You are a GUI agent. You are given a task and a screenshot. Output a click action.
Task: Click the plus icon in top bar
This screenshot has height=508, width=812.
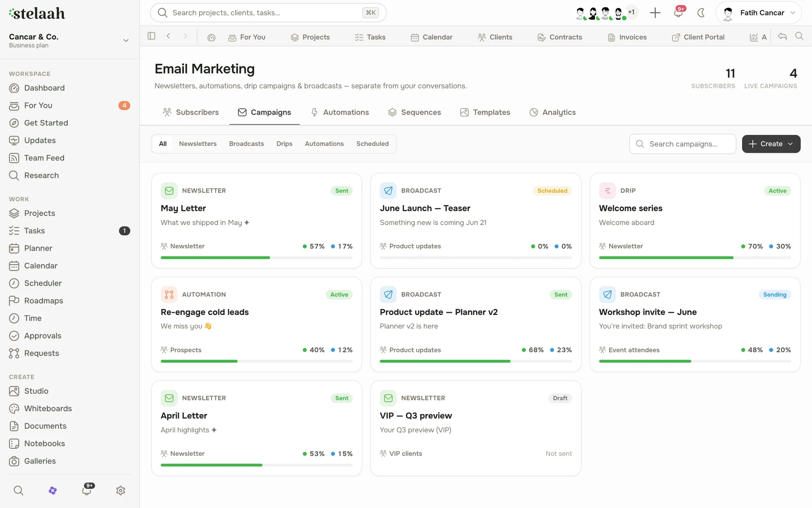(655, 13)
